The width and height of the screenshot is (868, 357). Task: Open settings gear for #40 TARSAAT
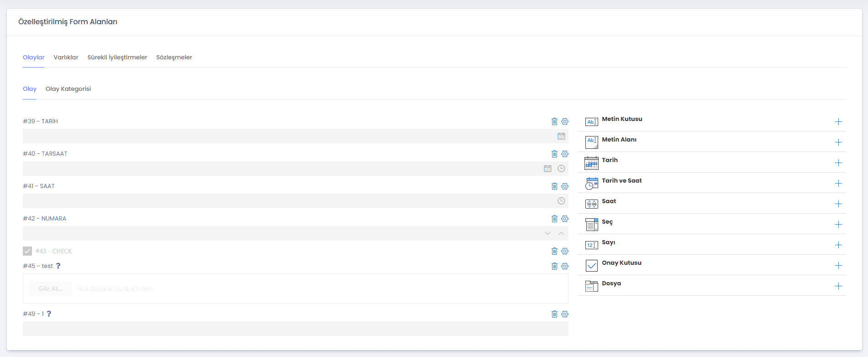[x=565, y=154]
